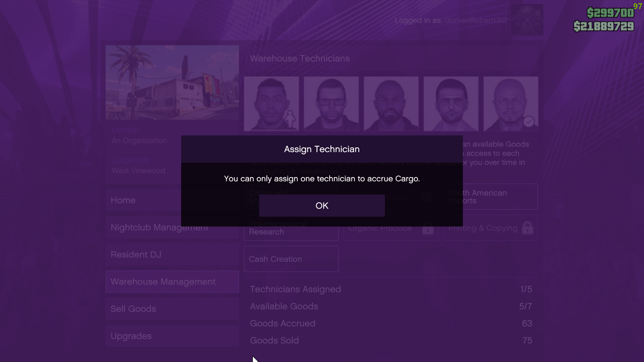The height and width of the screenshot is (362, 644).
Task: Select the fifth technician with checkmark
Action: click(511, 104)
